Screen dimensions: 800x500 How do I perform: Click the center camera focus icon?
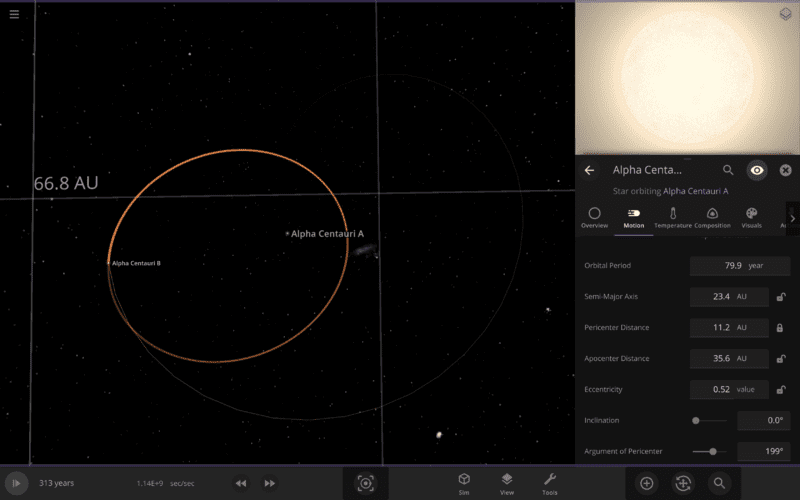[x=366, y=483]
